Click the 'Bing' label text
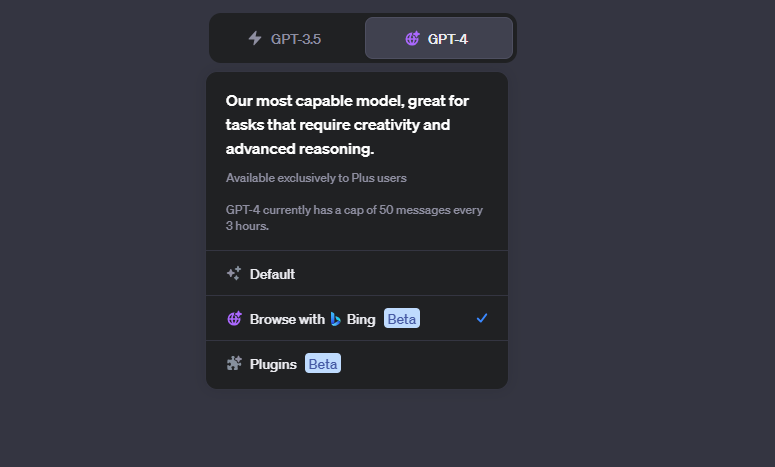This screenshot has width=775, height=467. point(361,319)
